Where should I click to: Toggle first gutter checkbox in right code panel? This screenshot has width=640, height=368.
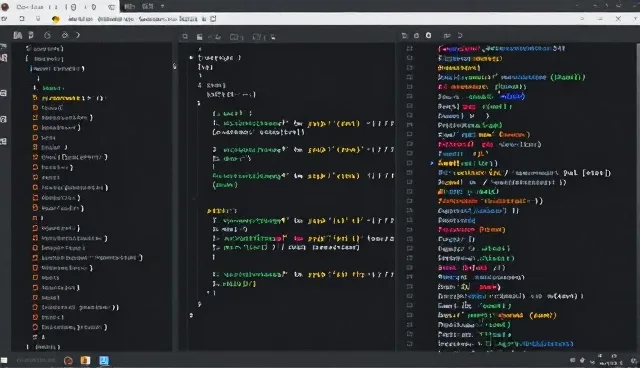coord(409,49)
